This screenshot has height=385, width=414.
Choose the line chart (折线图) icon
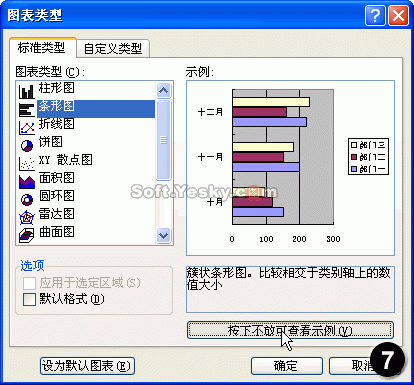(27, 127)
